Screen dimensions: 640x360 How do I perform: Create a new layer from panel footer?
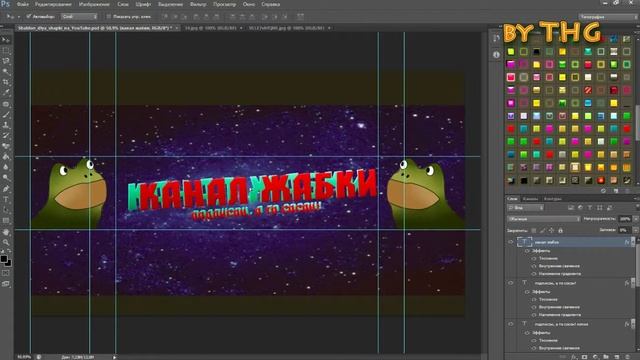pos(617,357)
